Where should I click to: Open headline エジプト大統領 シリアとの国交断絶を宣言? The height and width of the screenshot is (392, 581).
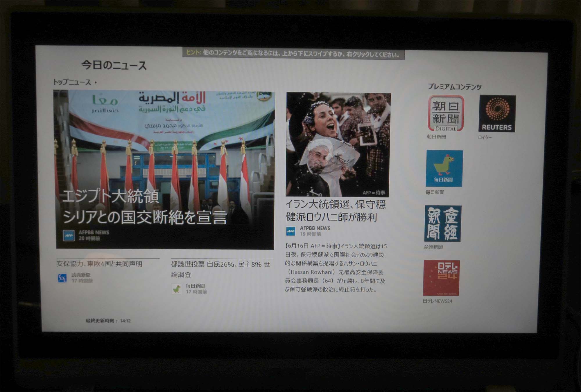point(144,207)
